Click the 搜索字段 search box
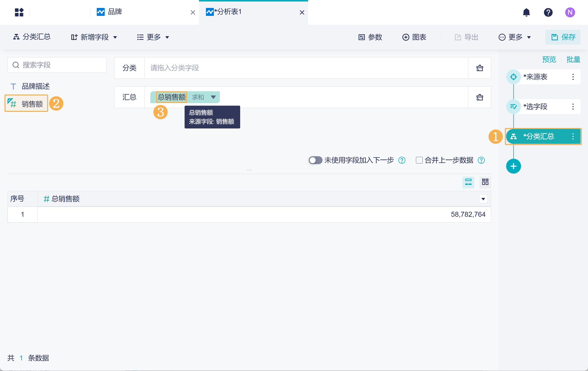Screen dimensions: 588x371 pyautogui.click(x=57, y=65)
